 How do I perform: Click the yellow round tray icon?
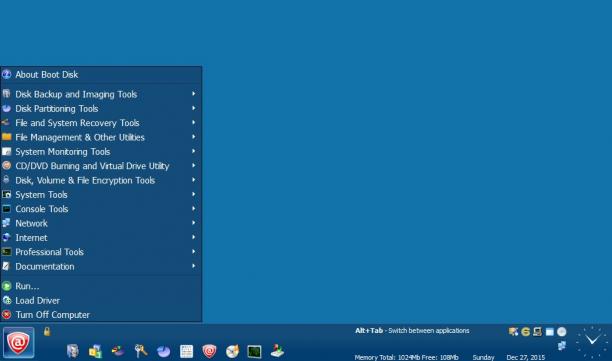(x=526, y=332)
